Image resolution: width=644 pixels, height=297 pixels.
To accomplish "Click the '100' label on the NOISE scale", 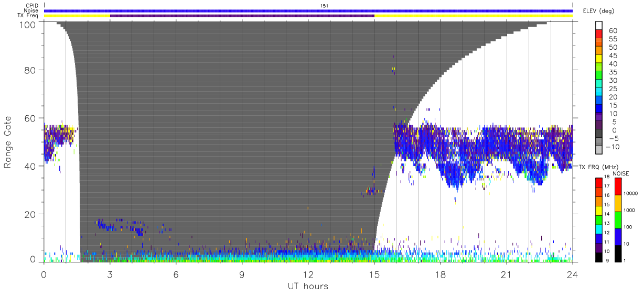I will click(x=628, y=227).
